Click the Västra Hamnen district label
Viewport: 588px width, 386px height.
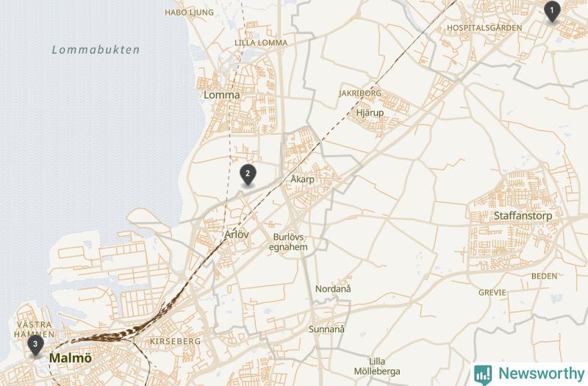click(x=34, y=329)
